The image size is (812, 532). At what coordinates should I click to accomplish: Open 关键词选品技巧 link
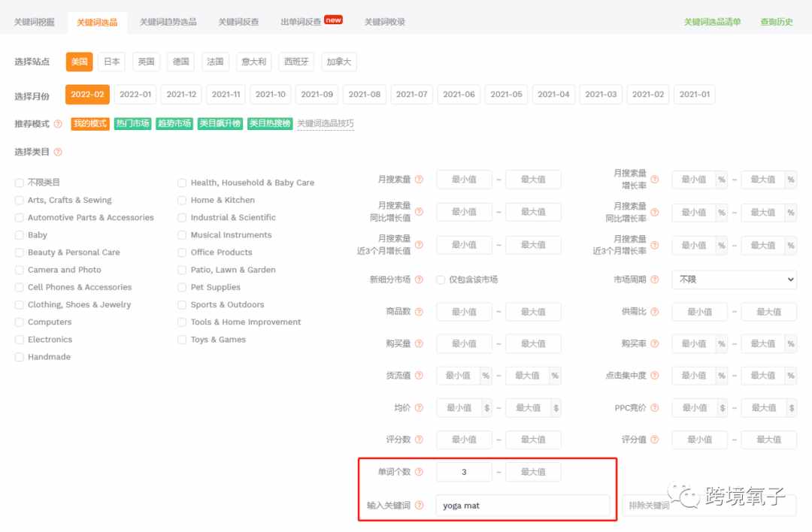(x=326, y=124)
